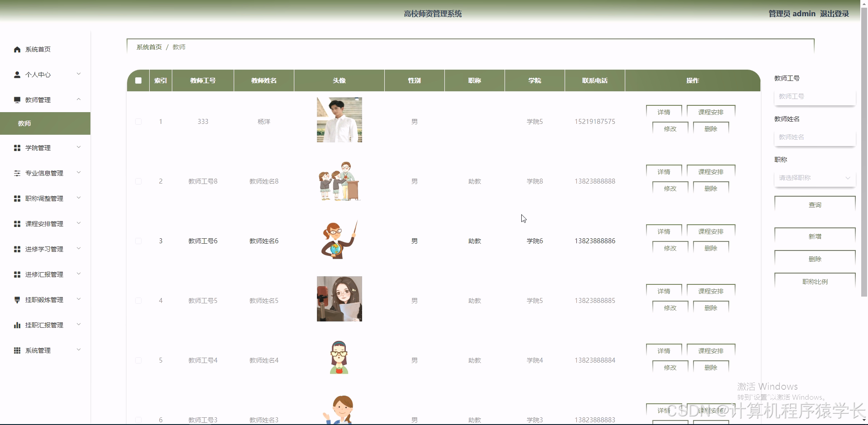868x425 pixels.
Task: Click the avatar image of 教师姓名8
Action: 340,181
